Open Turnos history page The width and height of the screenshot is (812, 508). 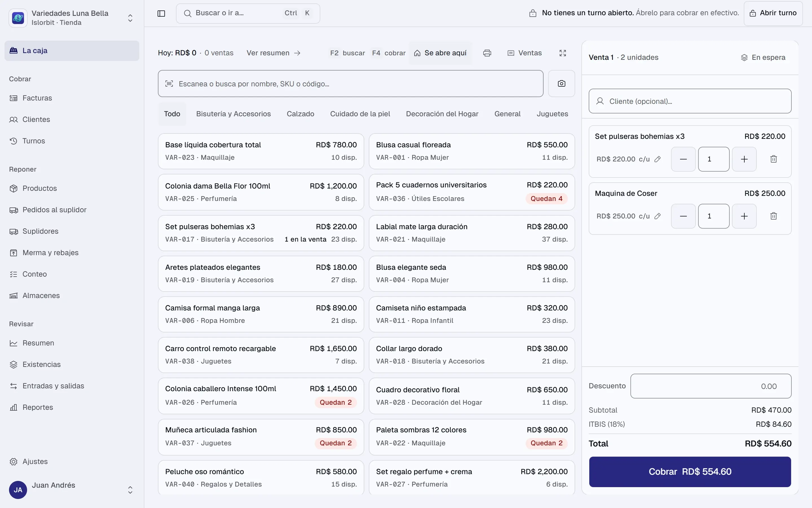72,141
